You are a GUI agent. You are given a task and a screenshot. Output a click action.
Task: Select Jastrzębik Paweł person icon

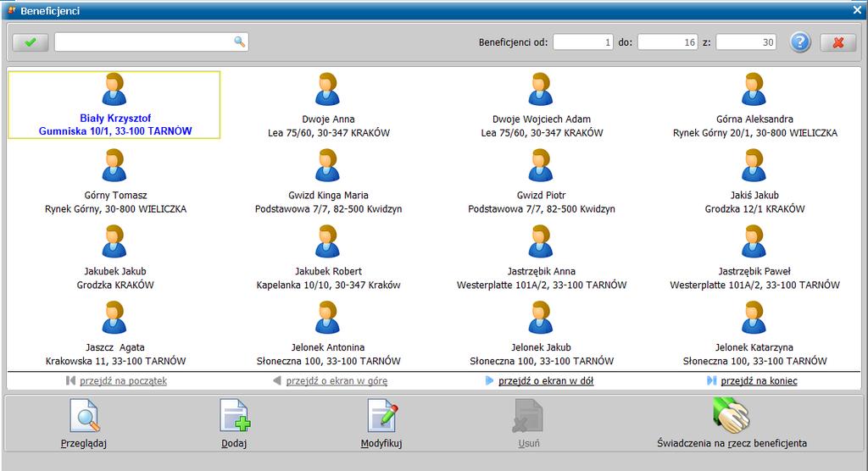[754, 241]
